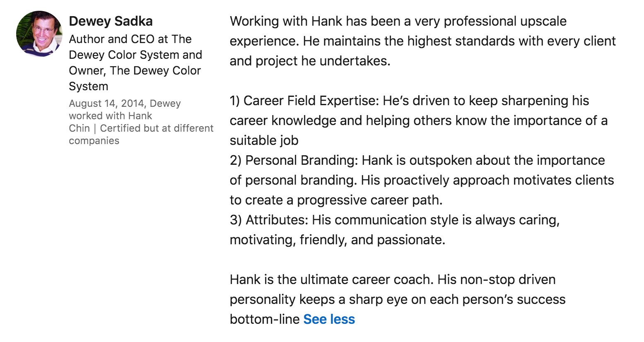Click the word 'companies' under the date
This screenshot has width=644, height=342.
[x=94, y=141]
